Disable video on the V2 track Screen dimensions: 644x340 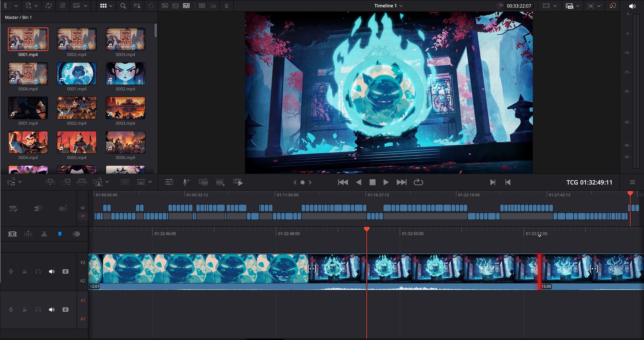(65, 272)
